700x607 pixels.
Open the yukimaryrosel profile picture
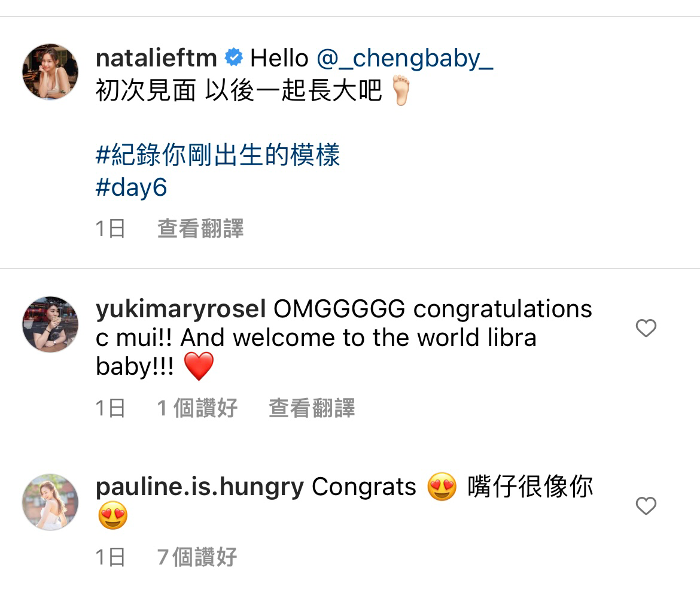[50, 324]
